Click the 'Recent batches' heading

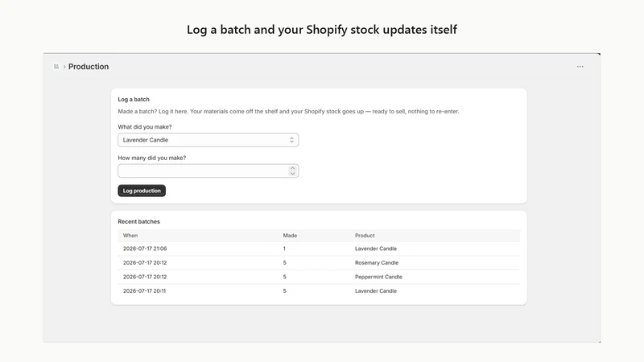pos(138,222)
